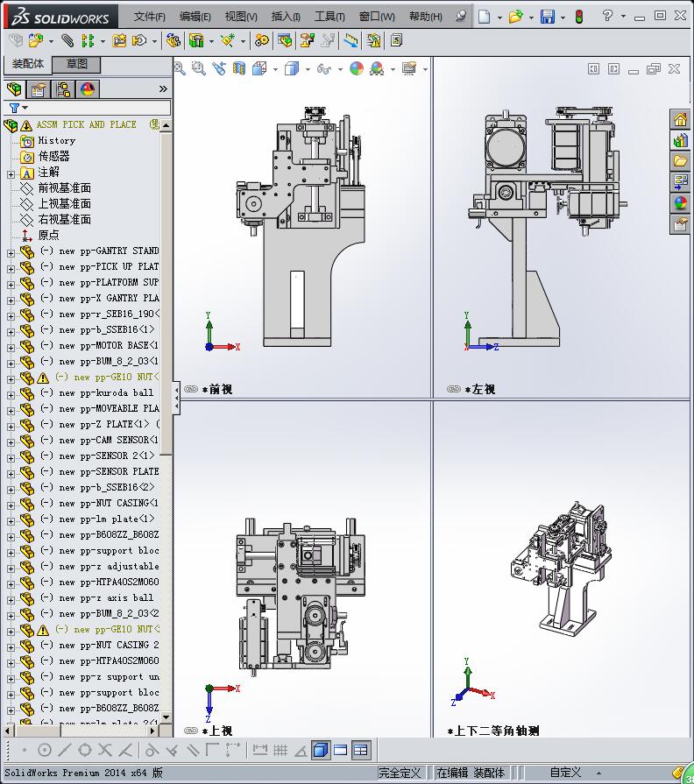Open the PropertyManager tab icon
Screen dimensions: 694x784
coord(39,89)
